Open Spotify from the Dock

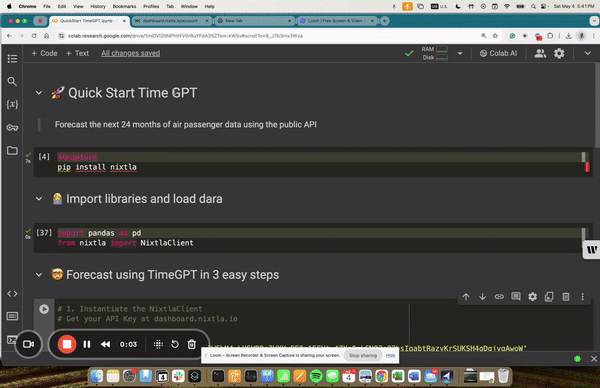(316, 377)
